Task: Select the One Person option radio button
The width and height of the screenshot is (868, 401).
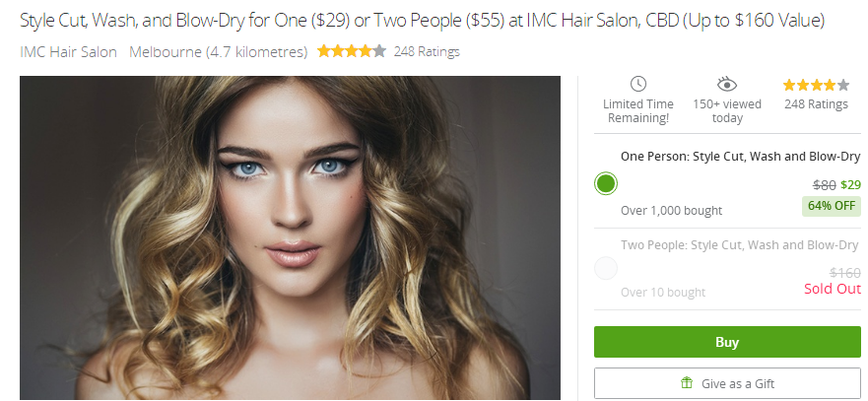Action: (606, 183)
